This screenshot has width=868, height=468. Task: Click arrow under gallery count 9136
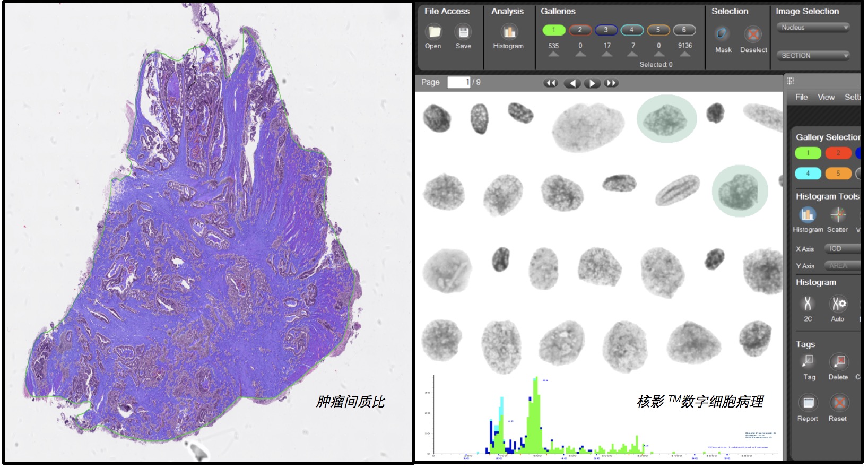[x=685, y=54]
